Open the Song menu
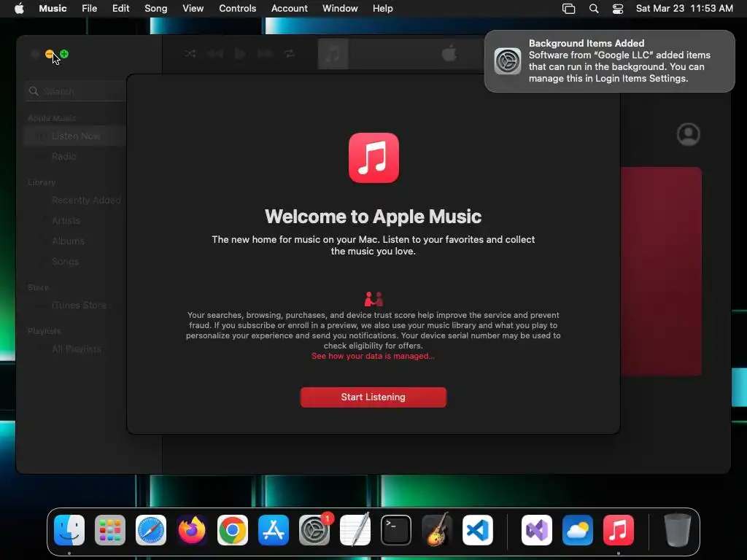The height and width of the screenshot is (560, 747). (156, 9)
